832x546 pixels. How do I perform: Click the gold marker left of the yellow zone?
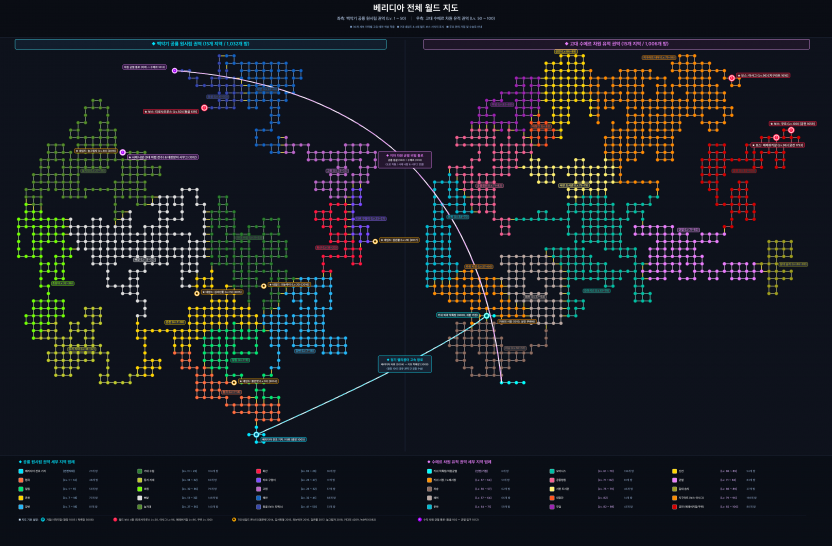click(x=197, y=293)
